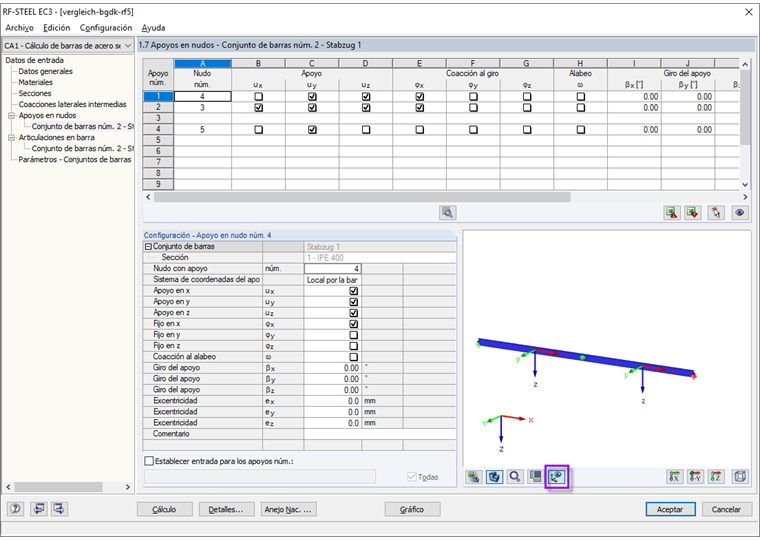Click the Comentario value field
This screenshot has height=541, width=760.
click(380, 434)
